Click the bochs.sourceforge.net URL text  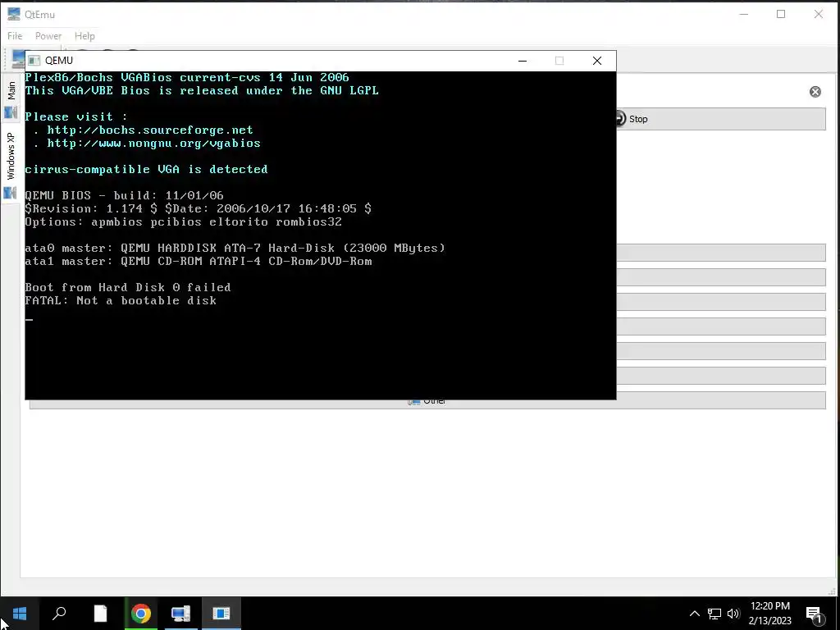tap(150, 130)
